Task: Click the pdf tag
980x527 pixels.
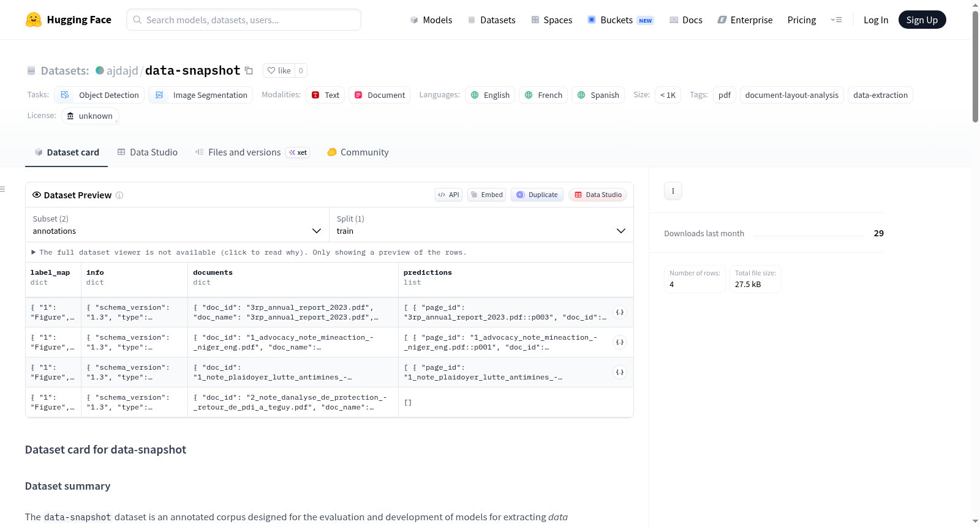Action: tap(725, 95)
